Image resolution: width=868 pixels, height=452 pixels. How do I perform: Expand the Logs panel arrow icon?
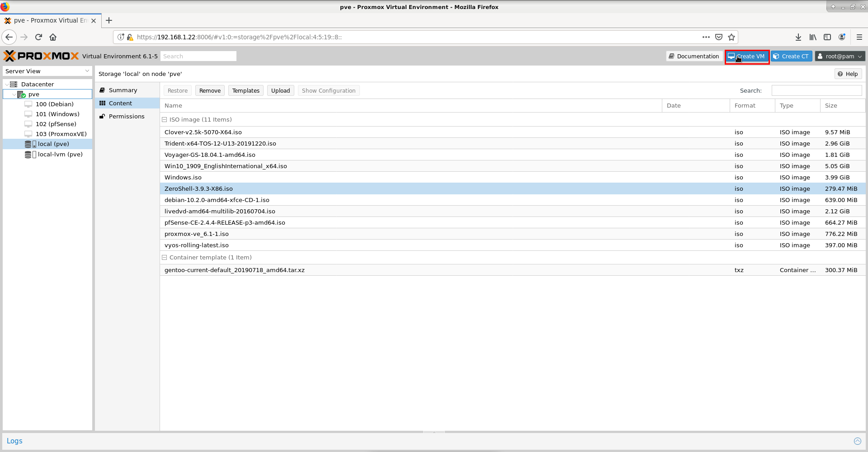click(858, 441)
